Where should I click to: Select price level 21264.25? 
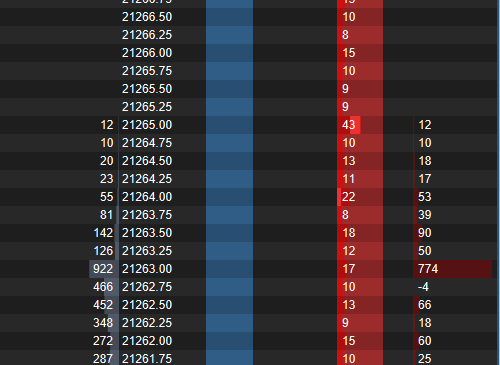(x=147, y=179)
